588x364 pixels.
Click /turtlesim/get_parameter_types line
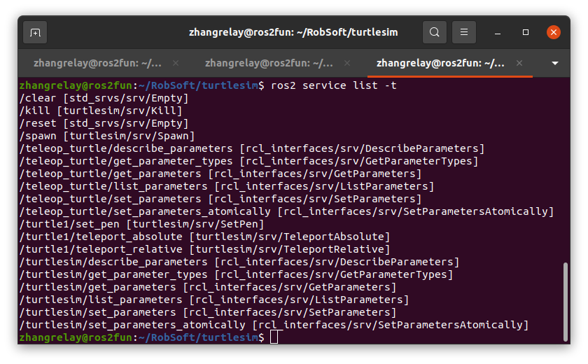(237, 275)
